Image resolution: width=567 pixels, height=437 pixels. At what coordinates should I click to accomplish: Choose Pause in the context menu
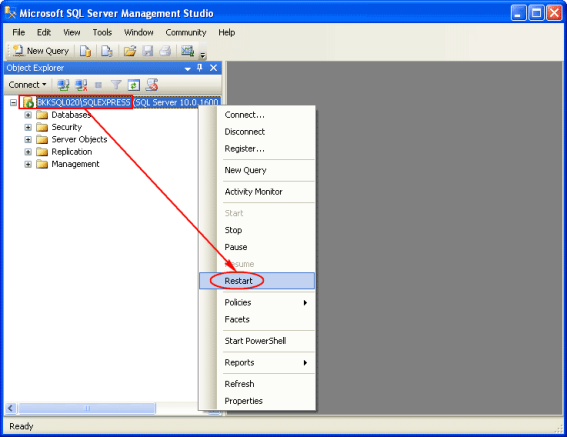pos(257,247)
